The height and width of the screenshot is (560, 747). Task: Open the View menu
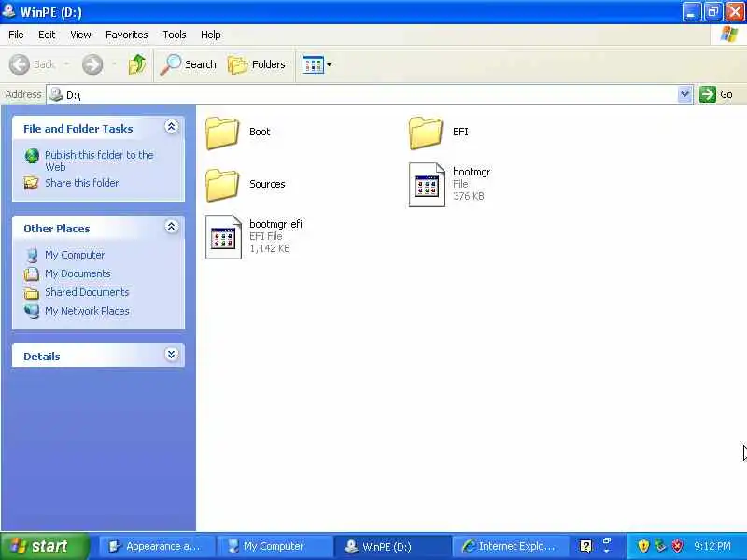(80, 35)
